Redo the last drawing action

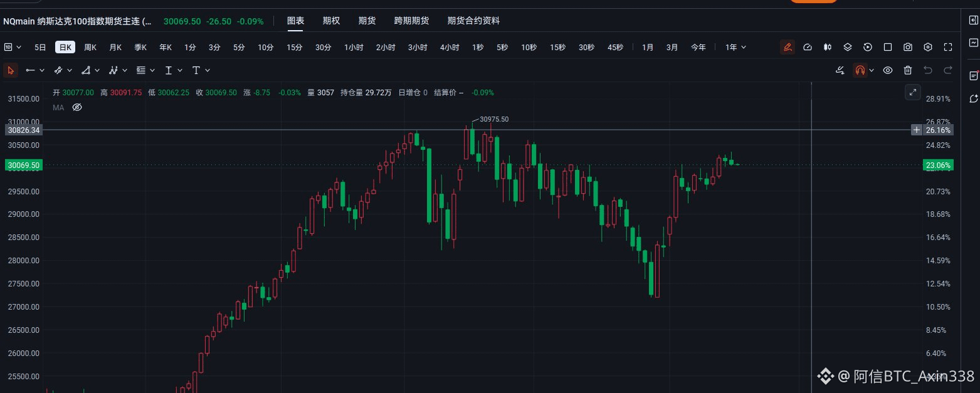coord(948,70)
